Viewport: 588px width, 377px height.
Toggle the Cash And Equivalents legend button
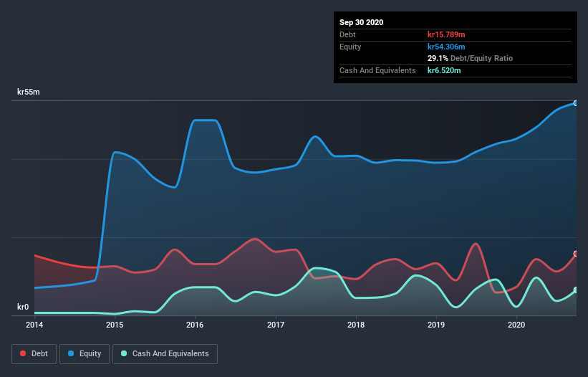click(x=165, y=354)
